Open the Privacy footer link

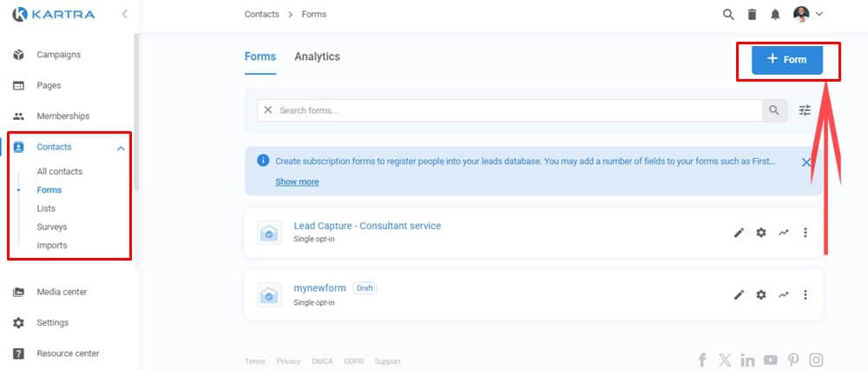click(288, 361)
